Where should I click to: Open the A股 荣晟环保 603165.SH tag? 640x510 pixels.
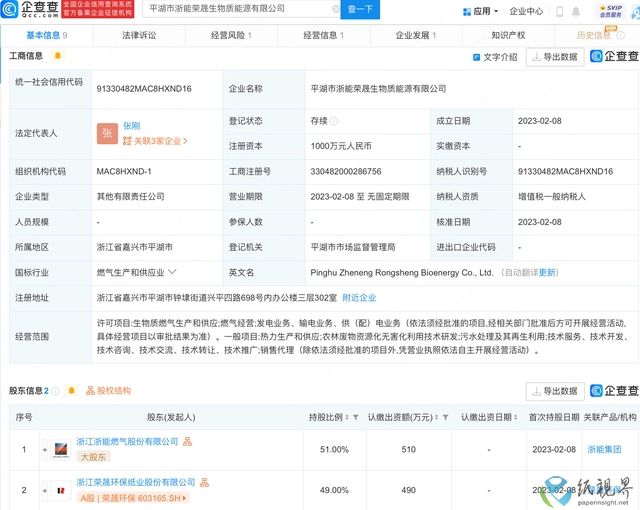[x=133, y=498]
